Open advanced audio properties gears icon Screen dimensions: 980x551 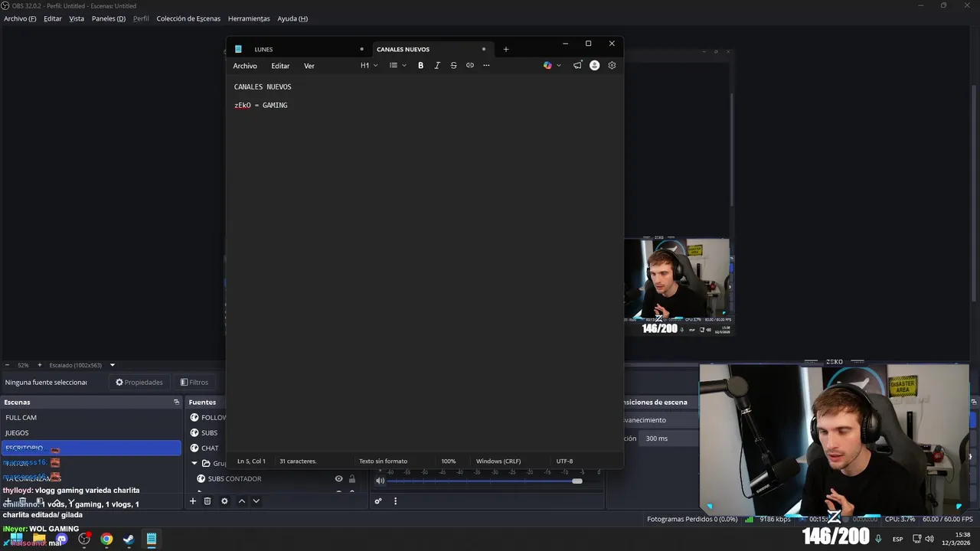377,501
